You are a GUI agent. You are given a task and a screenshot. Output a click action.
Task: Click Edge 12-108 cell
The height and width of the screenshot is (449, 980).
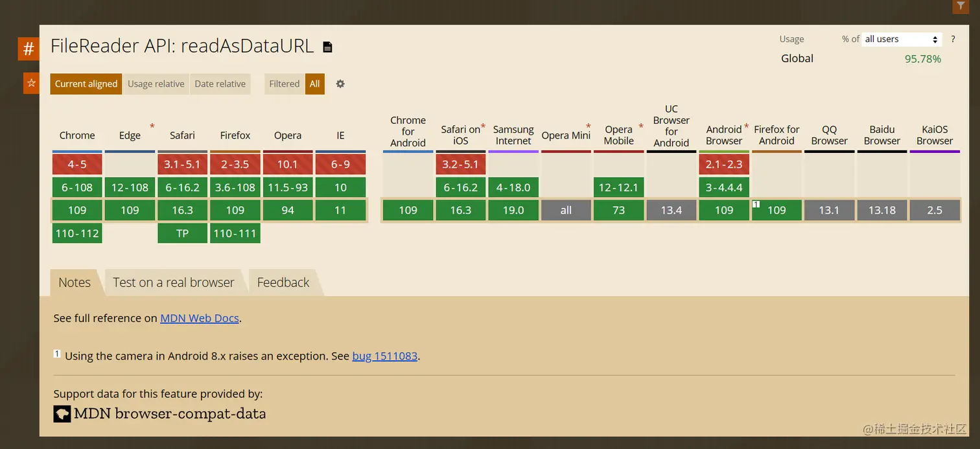(x=130, y=187)
